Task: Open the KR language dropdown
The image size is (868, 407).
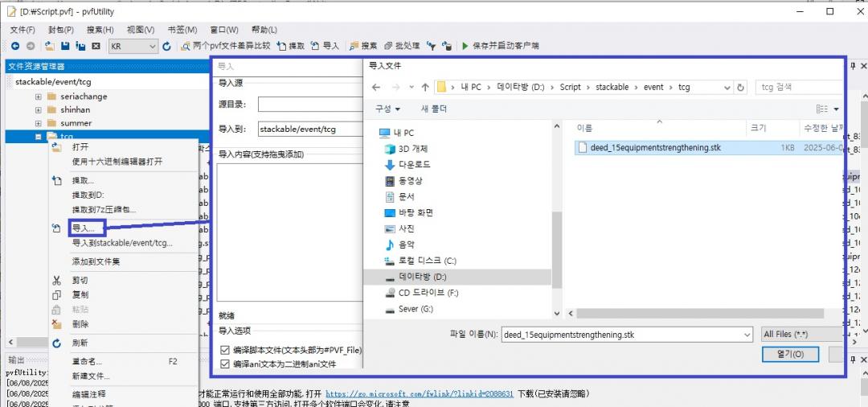Action: (x=133, y=47)
